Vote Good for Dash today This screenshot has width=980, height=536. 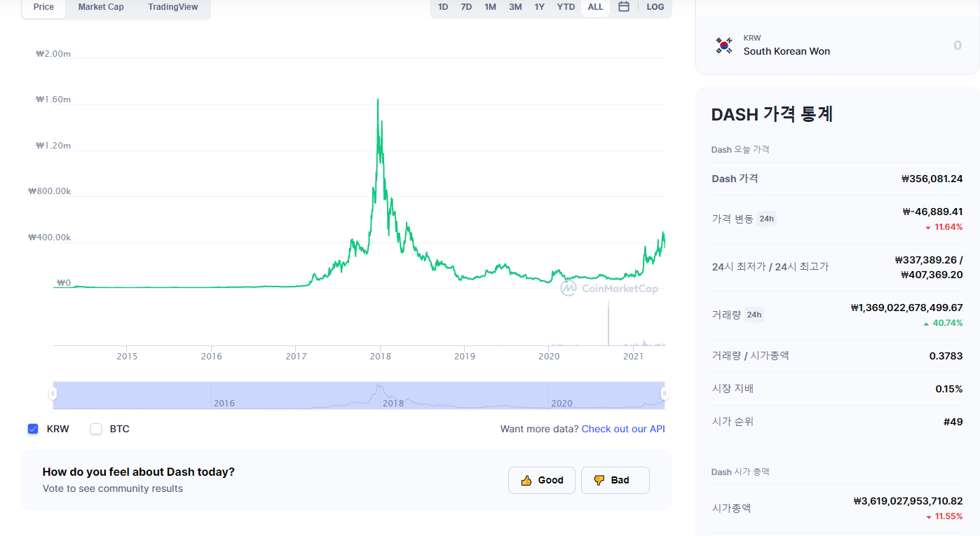542,481
